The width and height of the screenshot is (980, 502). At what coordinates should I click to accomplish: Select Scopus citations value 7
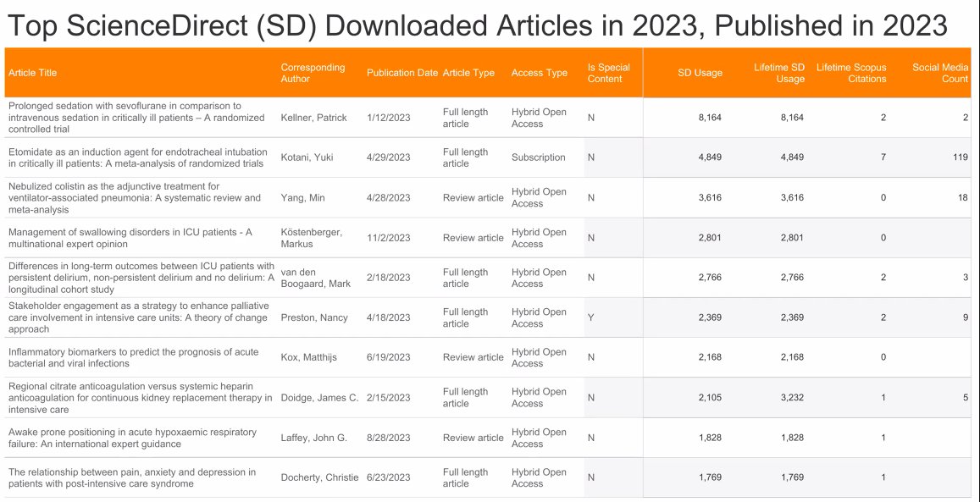[883, 157]
